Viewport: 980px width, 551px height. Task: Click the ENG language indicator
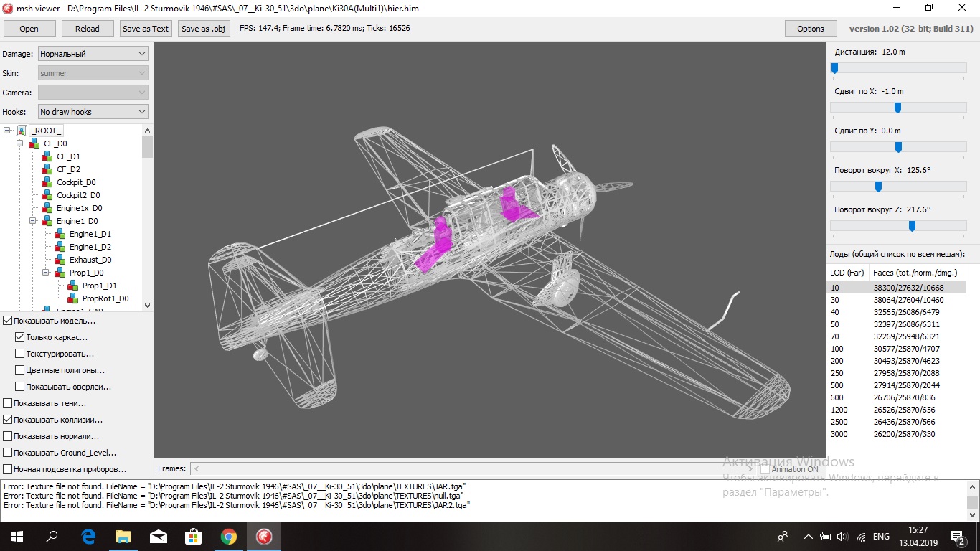pyautogui.click(x=881, y=537)
